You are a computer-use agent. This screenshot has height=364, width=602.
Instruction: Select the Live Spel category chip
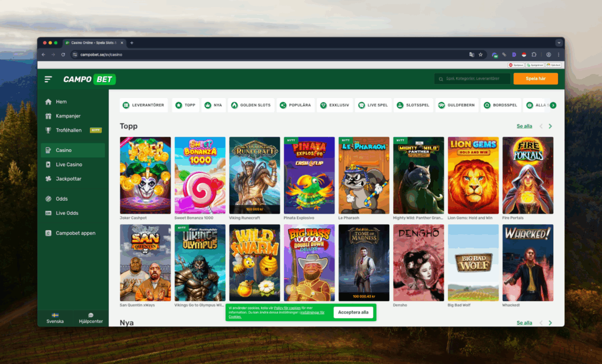pos(373,105)
